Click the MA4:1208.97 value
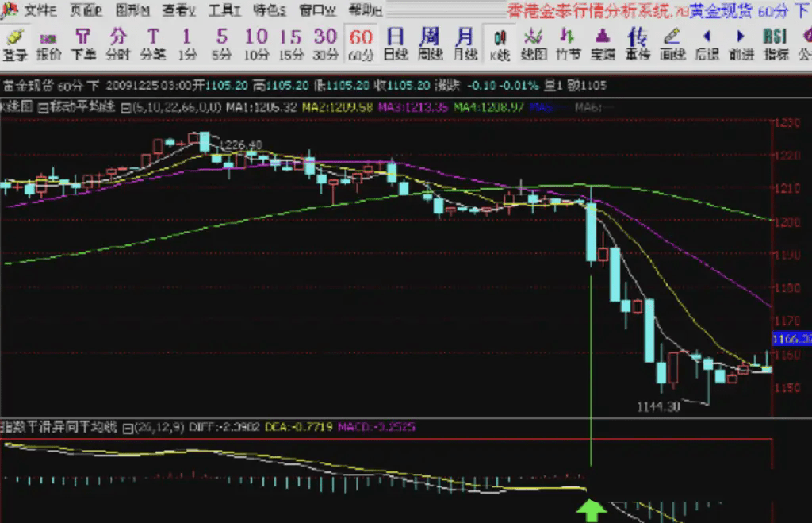The image size is (812, 523). (x=488, y=107)
